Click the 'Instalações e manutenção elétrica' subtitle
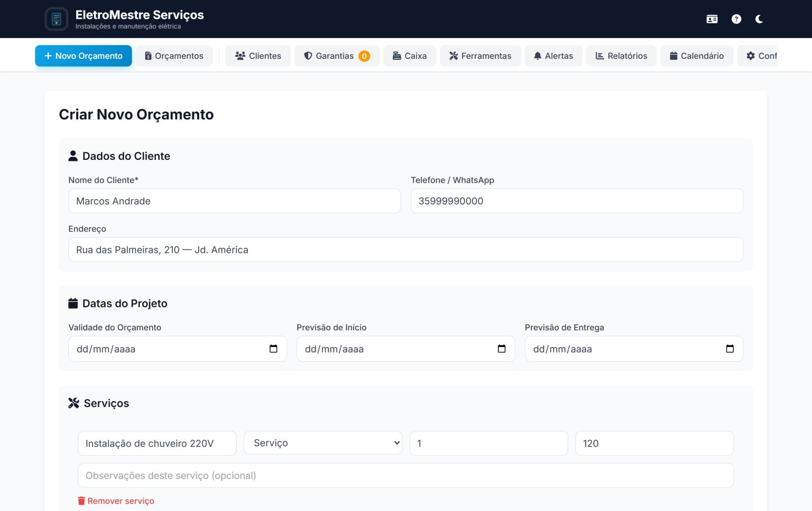Viewport: 812px width, 511px height. (x=128, y=26)
